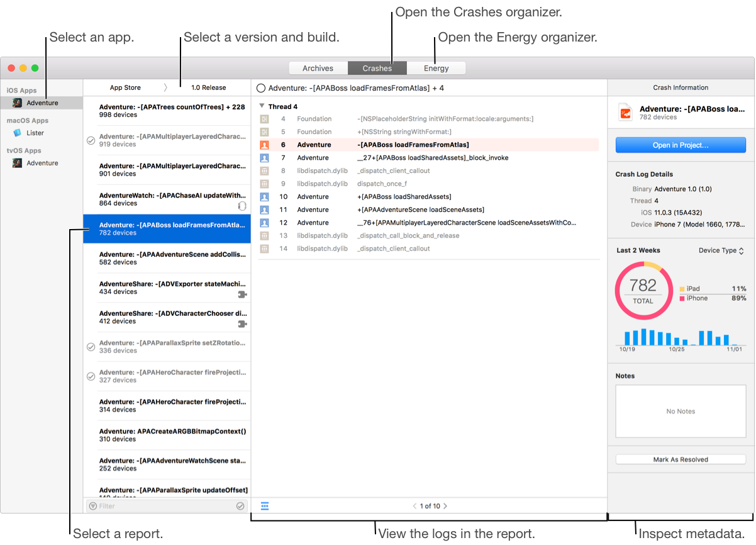Image resolution: width=756 pixels, height=545 pixels.
Task: Select AdventureWatch APAChaseAI crash report
Action: 167,199
